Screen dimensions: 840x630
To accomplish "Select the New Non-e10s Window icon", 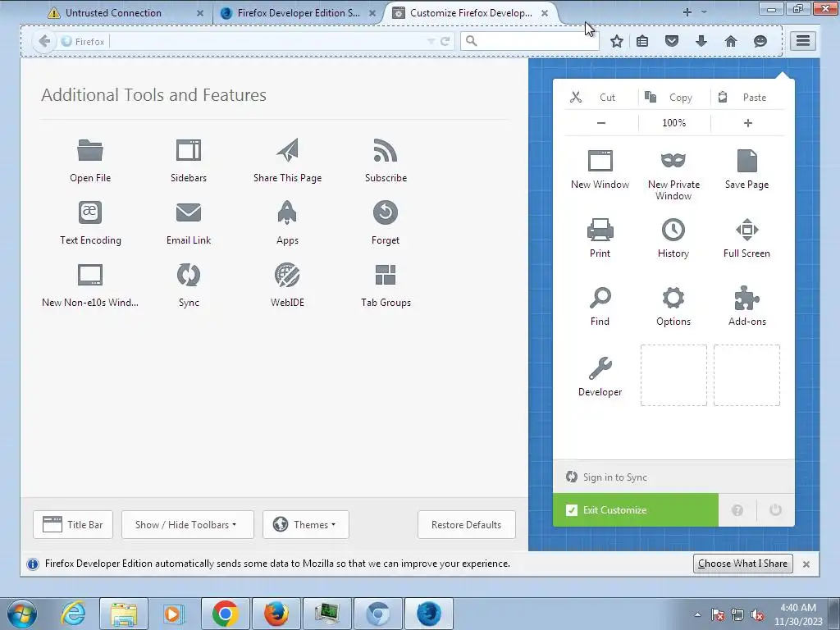I will pyautogui.click(x=90, y=275).
